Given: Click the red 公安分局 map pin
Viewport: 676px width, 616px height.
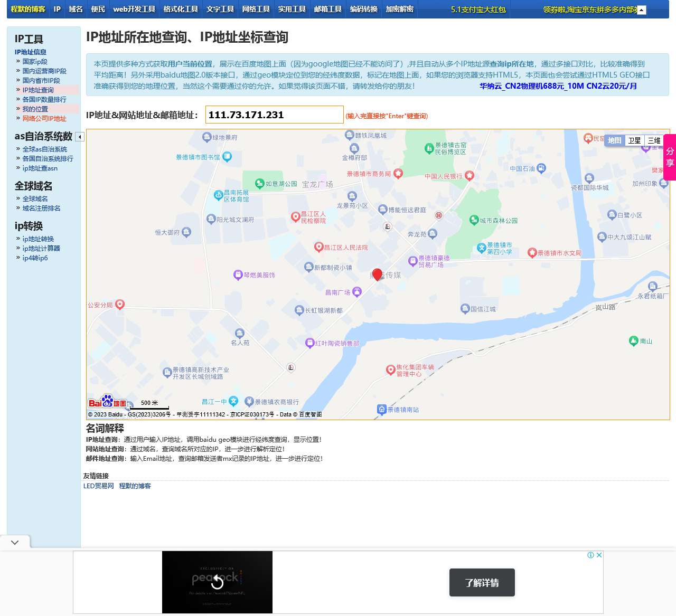Looking at the screenshot, I should pos(120,305).
